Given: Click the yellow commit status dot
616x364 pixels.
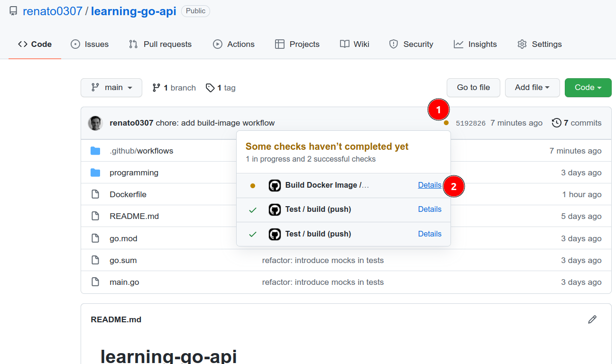Looking at the screenshot, I should coord(446,123).
